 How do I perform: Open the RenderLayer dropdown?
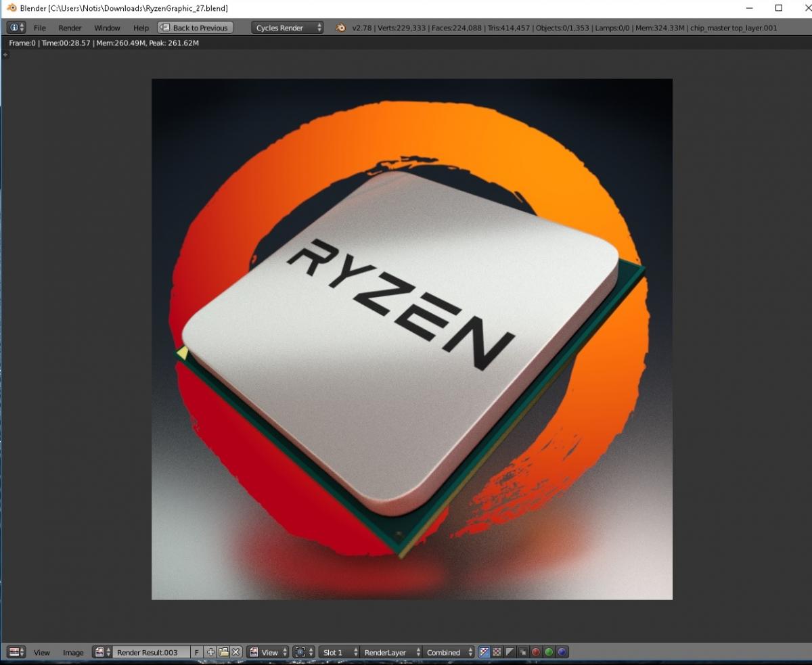[x=392, y=652]
